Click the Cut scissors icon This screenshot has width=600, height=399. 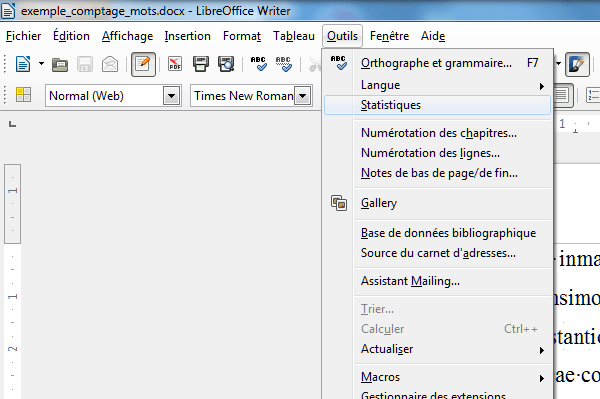tap(315, 64)
